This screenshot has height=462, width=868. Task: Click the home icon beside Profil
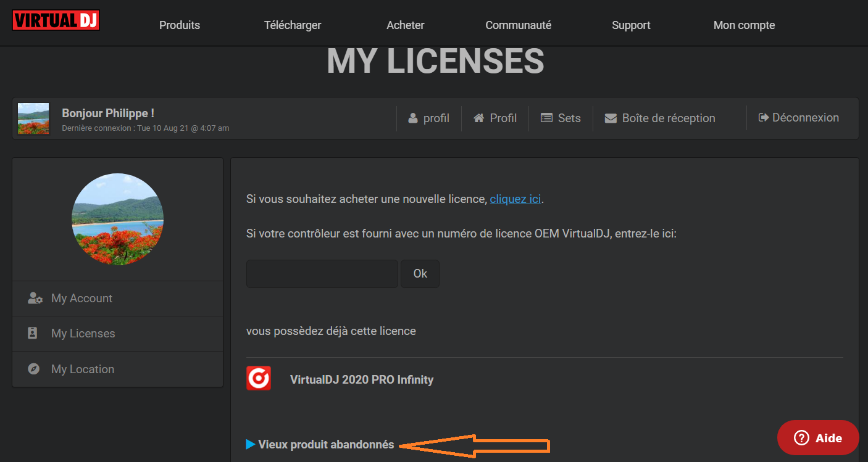478,118
